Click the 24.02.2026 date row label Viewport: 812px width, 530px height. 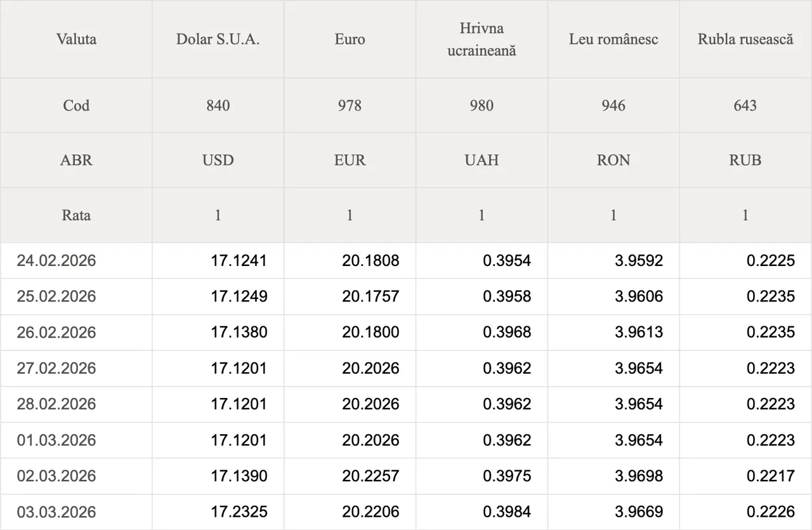56,261
